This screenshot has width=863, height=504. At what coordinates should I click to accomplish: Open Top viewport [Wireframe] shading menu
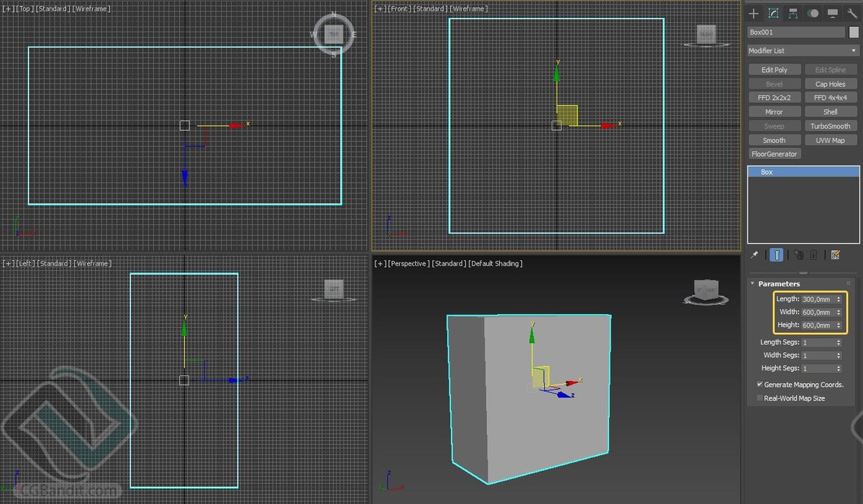pyautogui.click(x=91, y=9)
